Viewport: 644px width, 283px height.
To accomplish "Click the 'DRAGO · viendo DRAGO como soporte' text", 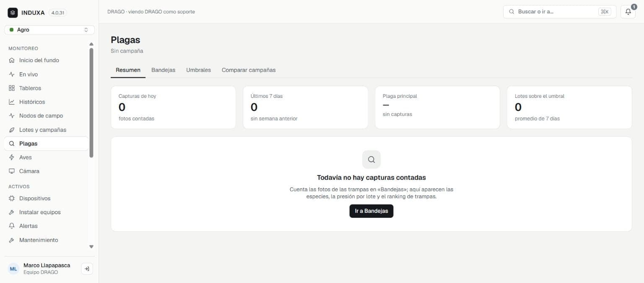I will click(x=151, y=12).
